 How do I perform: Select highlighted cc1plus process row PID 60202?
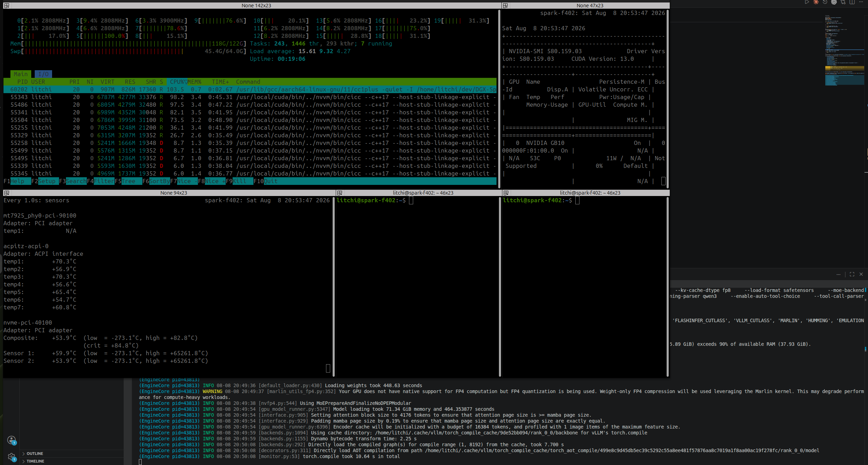[x=250, y=89]
